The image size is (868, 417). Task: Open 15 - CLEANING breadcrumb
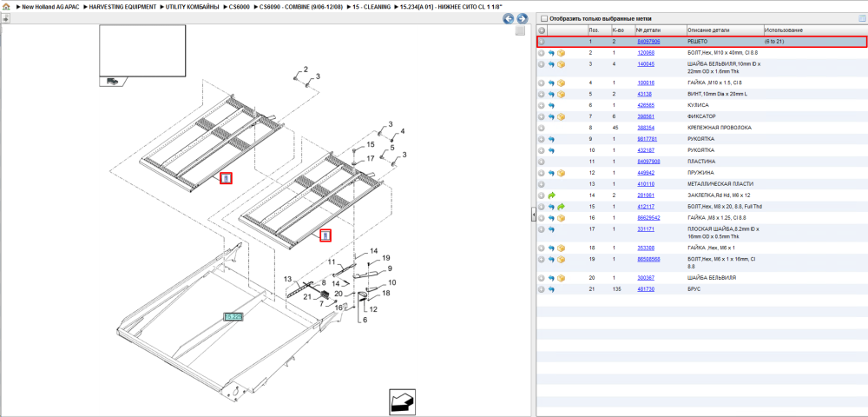373,7
